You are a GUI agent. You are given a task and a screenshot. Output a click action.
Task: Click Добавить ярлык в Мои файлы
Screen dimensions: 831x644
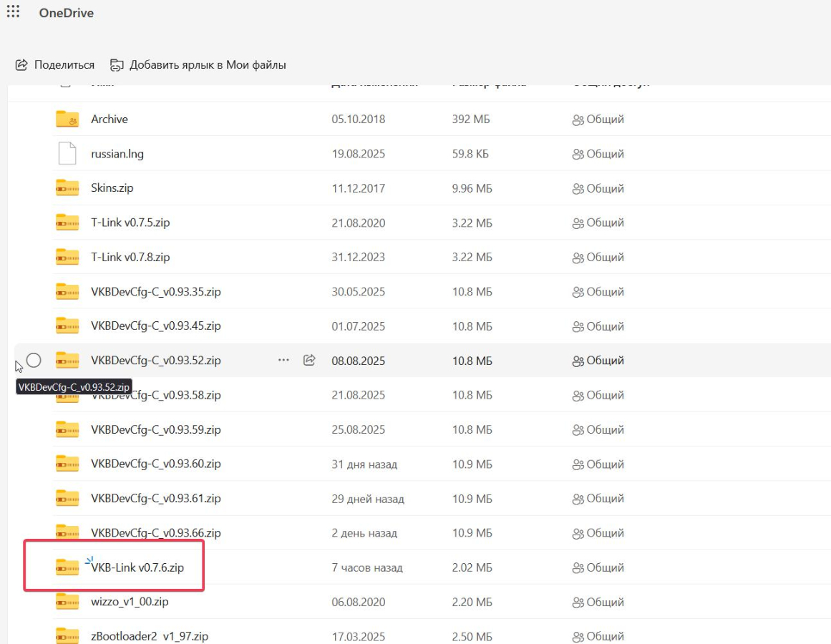tap(198, 65)
